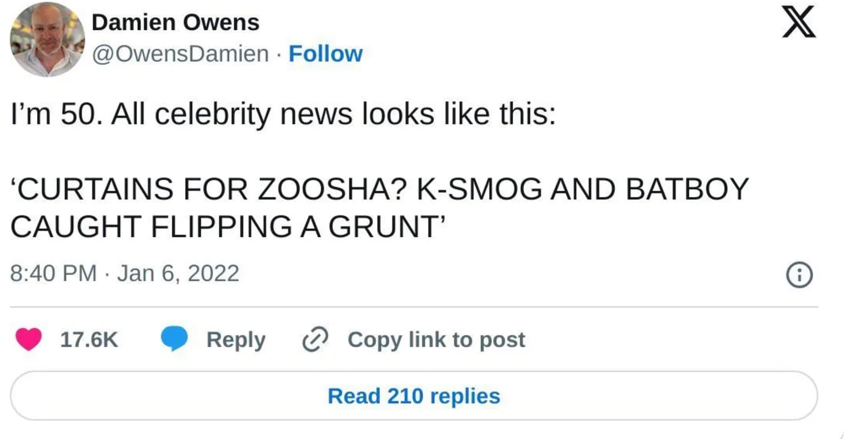Open Read 210 replies
This screenshot has height=439, width=868.
point(414,396)
